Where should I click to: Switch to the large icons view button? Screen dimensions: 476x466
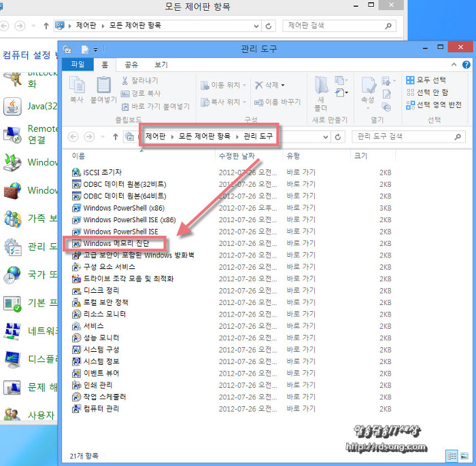point(464,455)
